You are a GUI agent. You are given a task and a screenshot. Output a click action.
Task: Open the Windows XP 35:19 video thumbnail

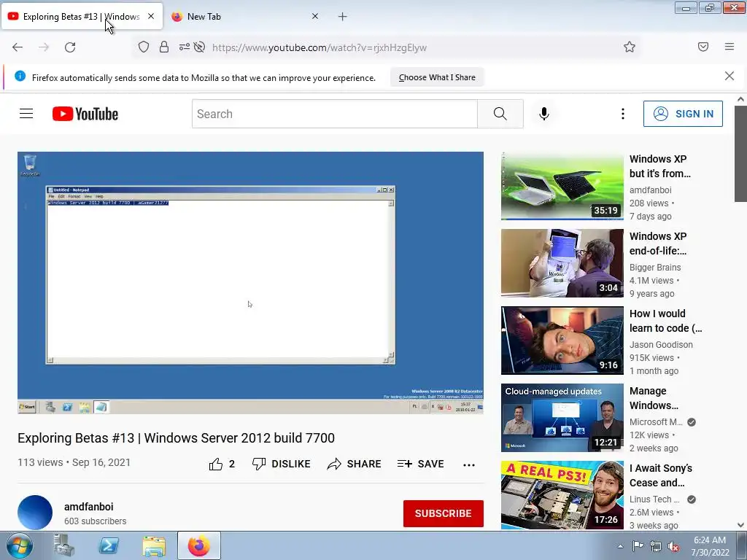coord(562,186)
